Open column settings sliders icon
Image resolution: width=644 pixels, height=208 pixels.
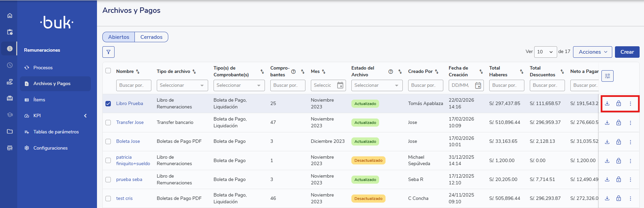(607, 76)
